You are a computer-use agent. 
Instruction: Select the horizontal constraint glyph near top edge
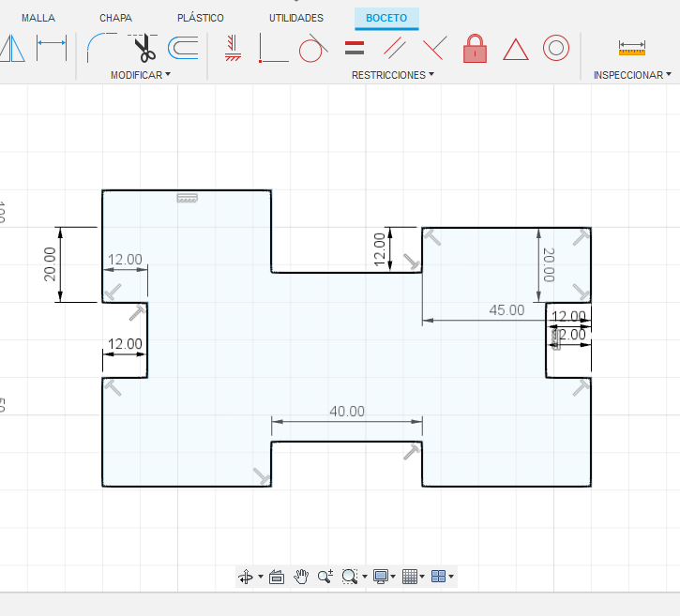pos(187,198)
